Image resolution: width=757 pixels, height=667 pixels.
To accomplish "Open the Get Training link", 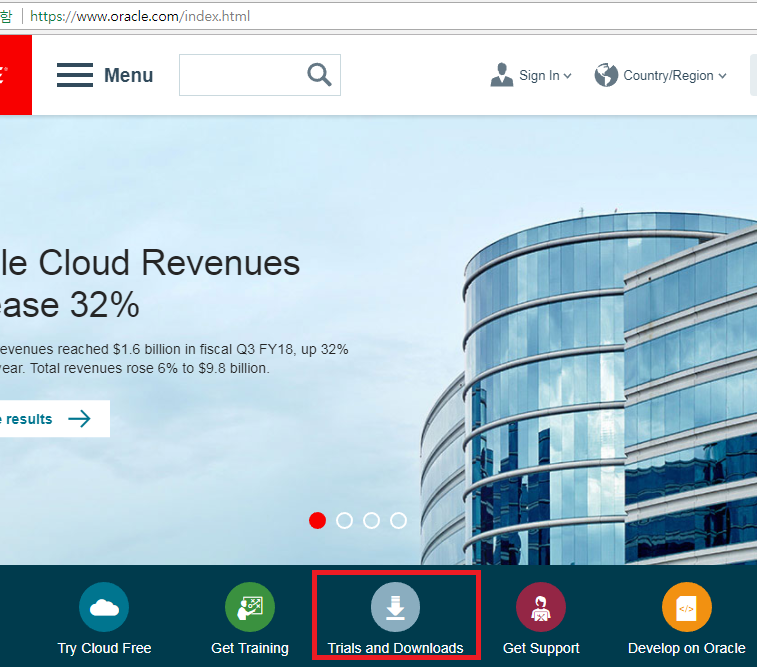I will (250, 648).
